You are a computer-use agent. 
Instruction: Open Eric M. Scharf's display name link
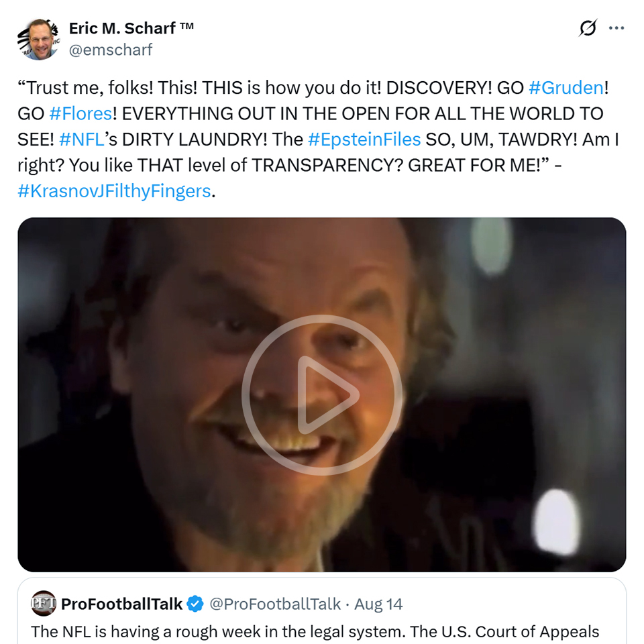pyautogui.click(x=122, y=28)
